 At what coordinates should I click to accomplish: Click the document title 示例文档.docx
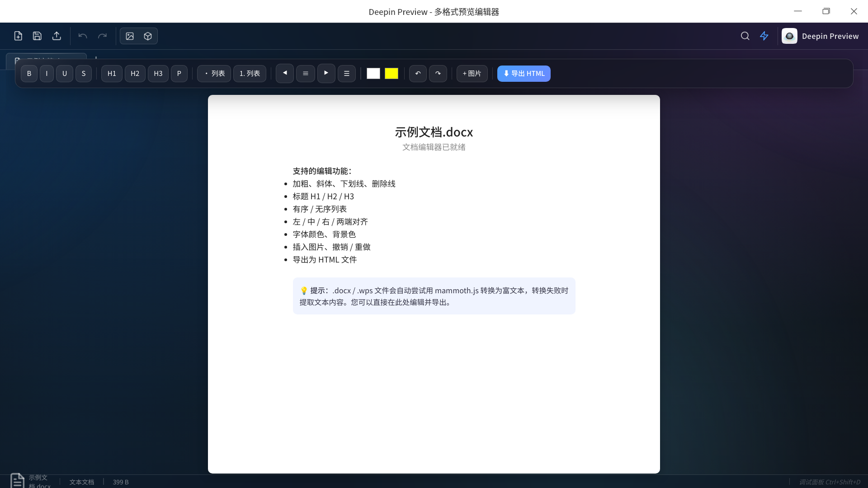[434, 132]
